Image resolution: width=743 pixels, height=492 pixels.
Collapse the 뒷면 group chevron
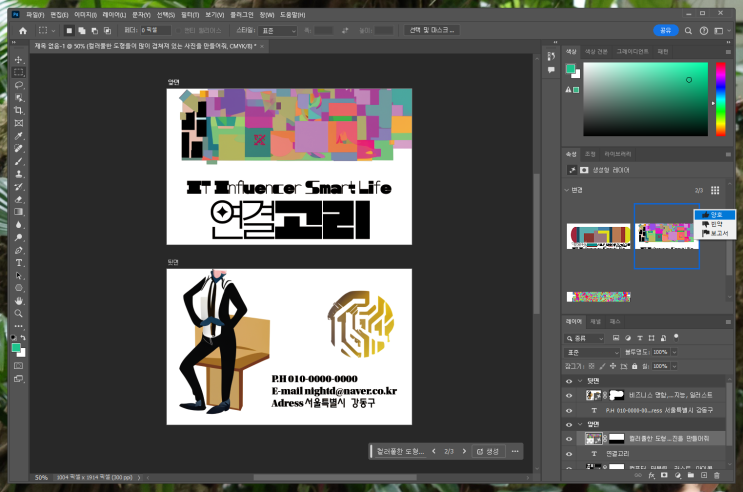coord(580,382)
